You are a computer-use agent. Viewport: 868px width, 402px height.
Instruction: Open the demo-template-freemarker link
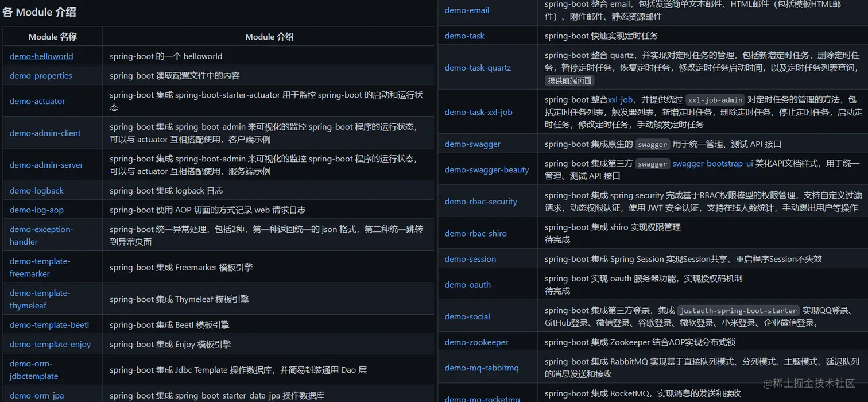tap(40, 268)
